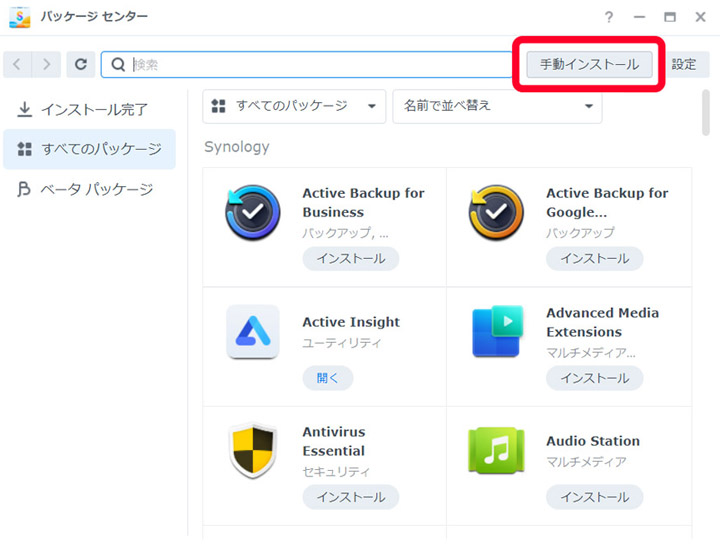Click the パッケージ センター window title

[94, 17]
